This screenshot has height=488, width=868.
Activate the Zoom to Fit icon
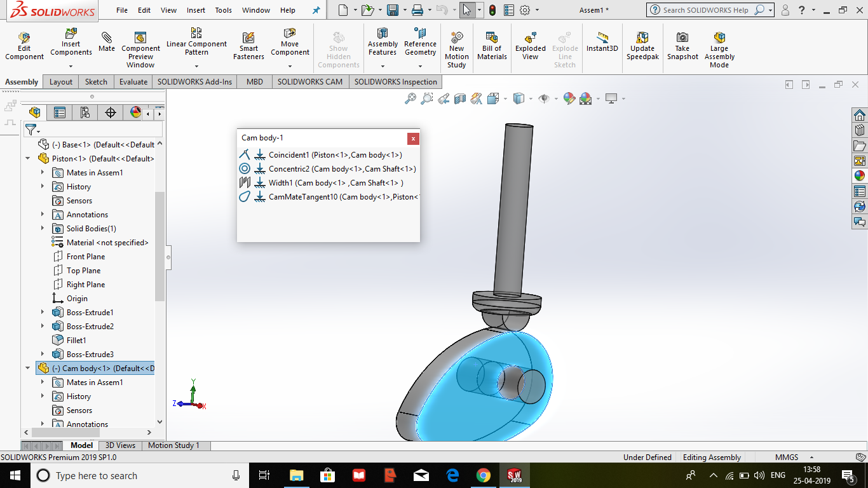411,99
